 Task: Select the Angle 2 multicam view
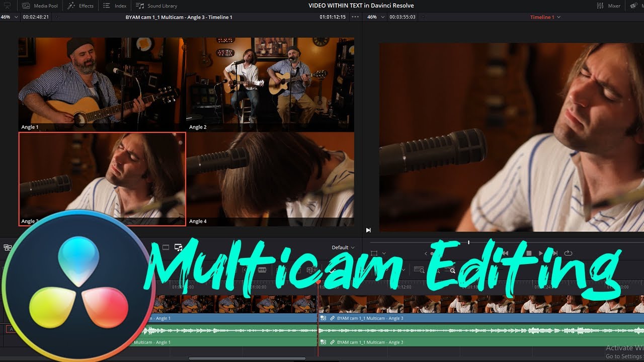[270, 84]
